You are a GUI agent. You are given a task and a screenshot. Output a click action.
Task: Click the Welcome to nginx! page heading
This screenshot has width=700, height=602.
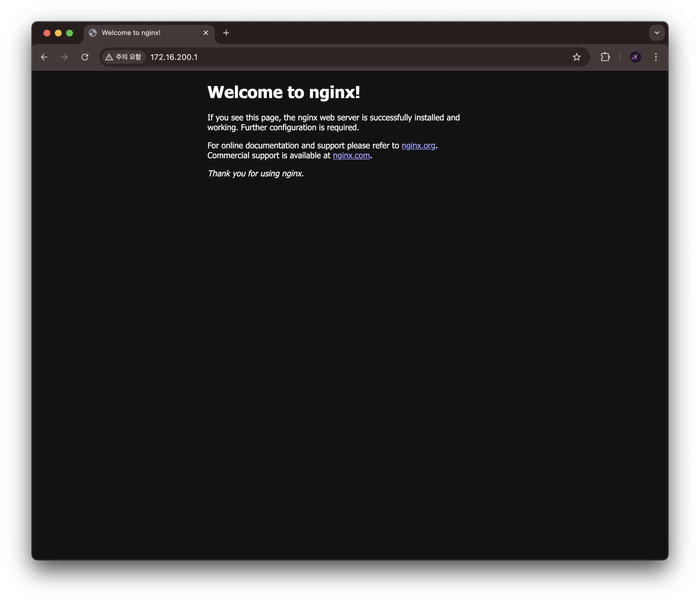click(284, 92)
